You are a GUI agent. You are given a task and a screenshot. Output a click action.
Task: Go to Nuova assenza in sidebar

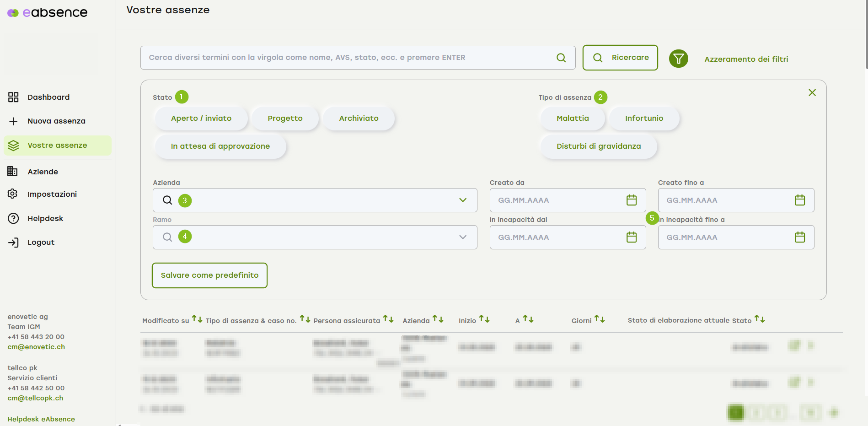pos(56,121)
